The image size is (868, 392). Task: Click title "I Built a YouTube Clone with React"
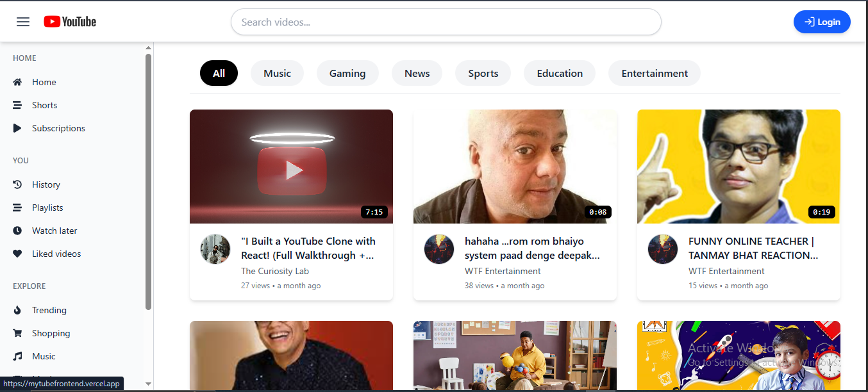[308, 249]
